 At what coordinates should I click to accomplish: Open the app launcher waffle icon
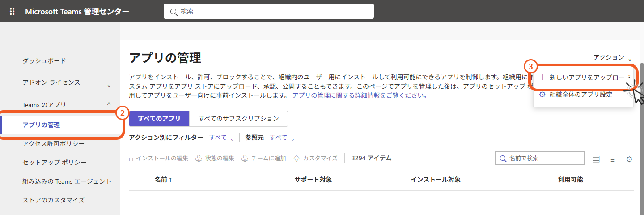pyautogui.click(x=12, y=12)
